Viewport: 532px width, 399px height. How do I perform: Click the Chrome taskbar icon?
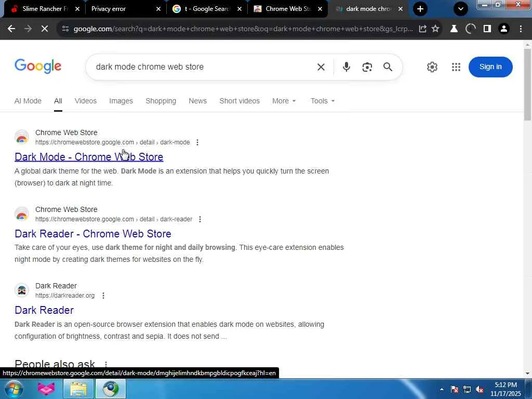click(110, 389)
